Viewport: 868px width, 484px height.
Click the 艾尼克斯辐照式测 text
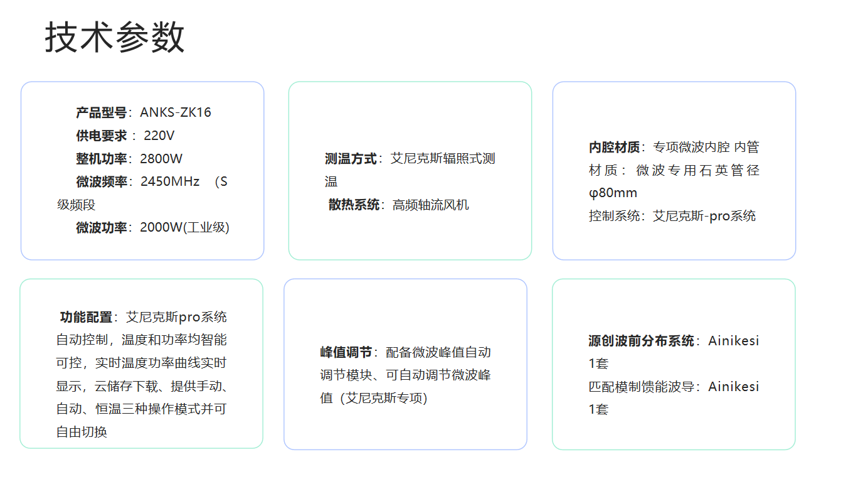(443, 159)
